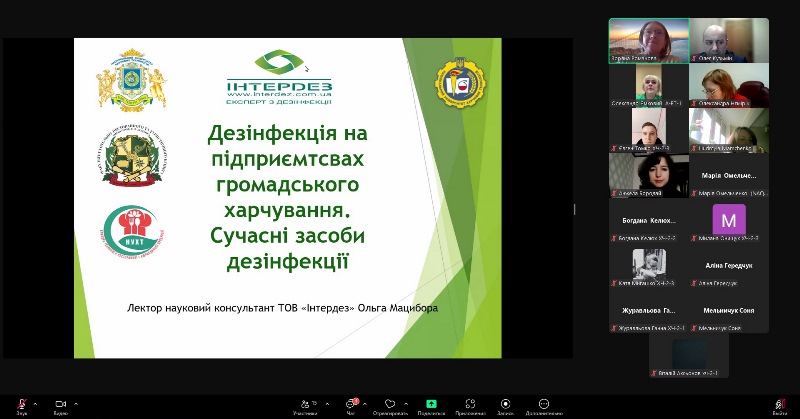
Task: Select the Мельничук Соня participant tile
Action: [x=729, y=310]
